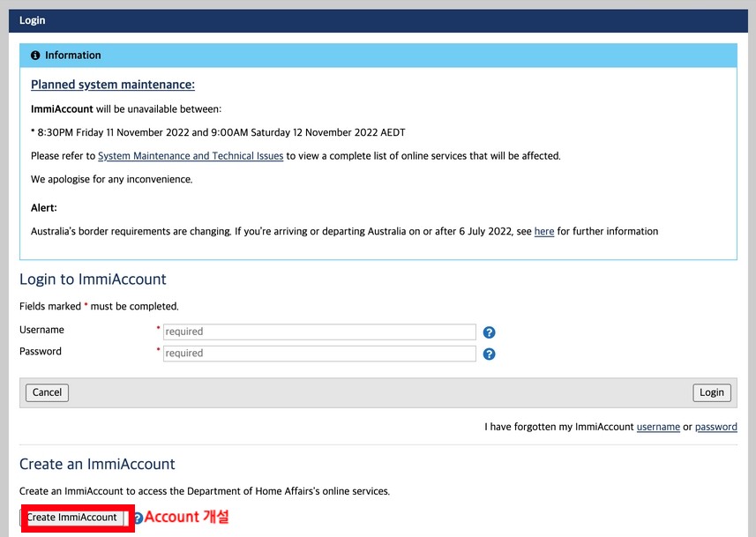756x537 pixels.
Task: Click the Login button
Action: (712, 392)
